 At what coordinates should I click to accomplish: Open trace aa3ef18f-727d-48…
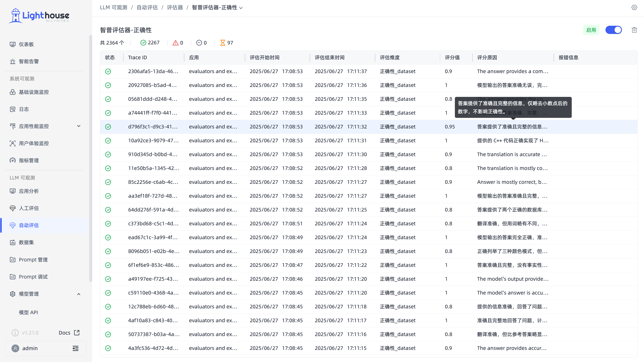click(153, 196)
